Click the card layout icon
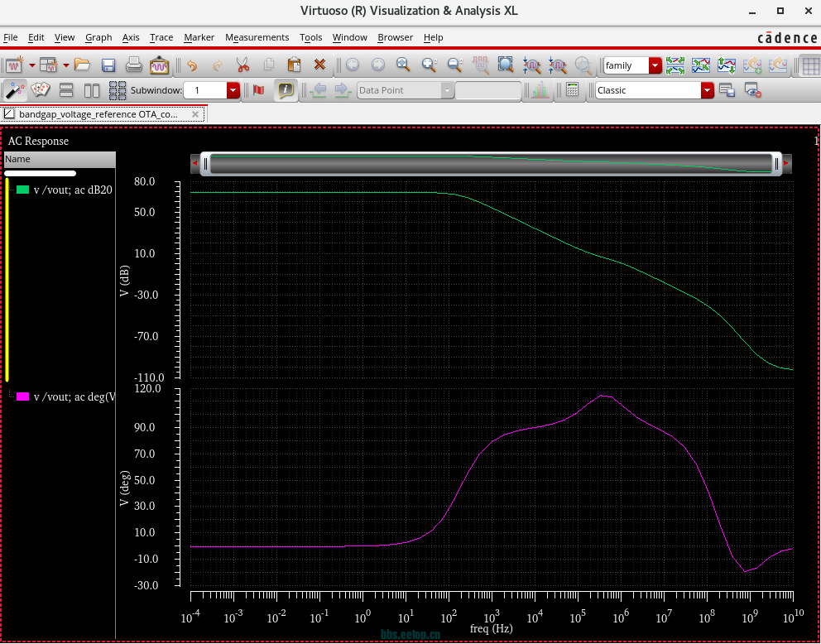 tap(41, 90)
